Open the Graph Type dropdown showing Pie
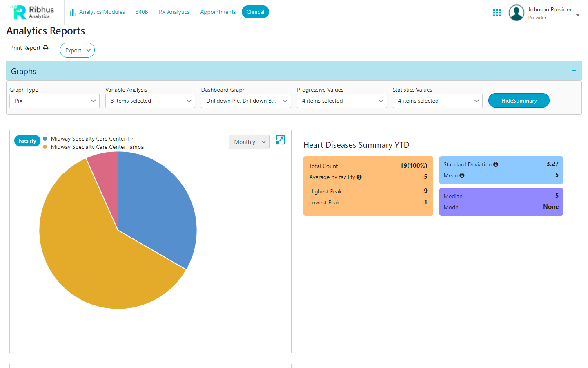588x368 pixels. (x=54, y=101)
